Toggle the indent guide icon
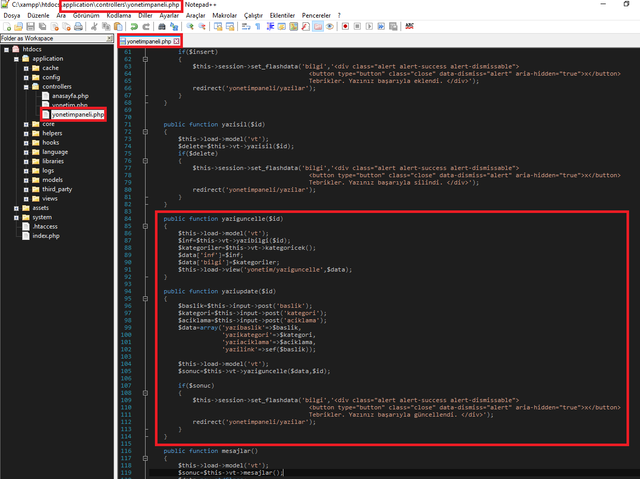Viewport: 640px width, 479px height. [x=270, y=27]
